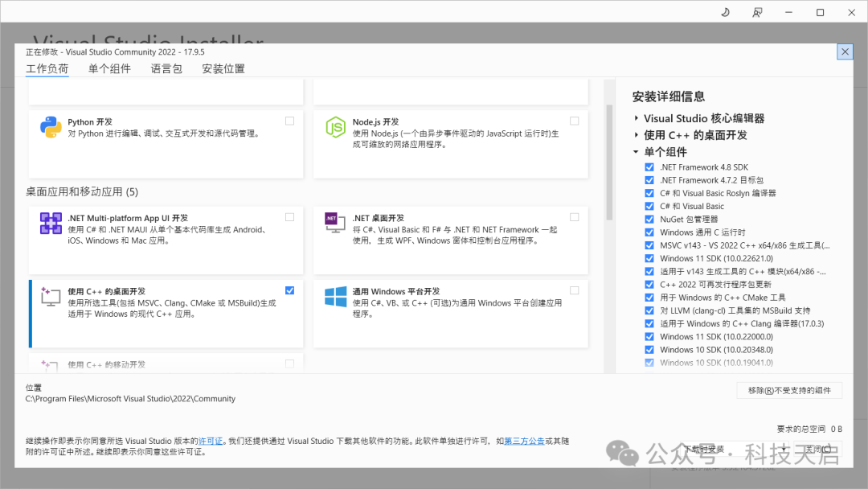Image resolution: width=868 pixels, height=489 pixels.
Task: Click the Node.js workload icon
Action: click(x=335, y=127)
